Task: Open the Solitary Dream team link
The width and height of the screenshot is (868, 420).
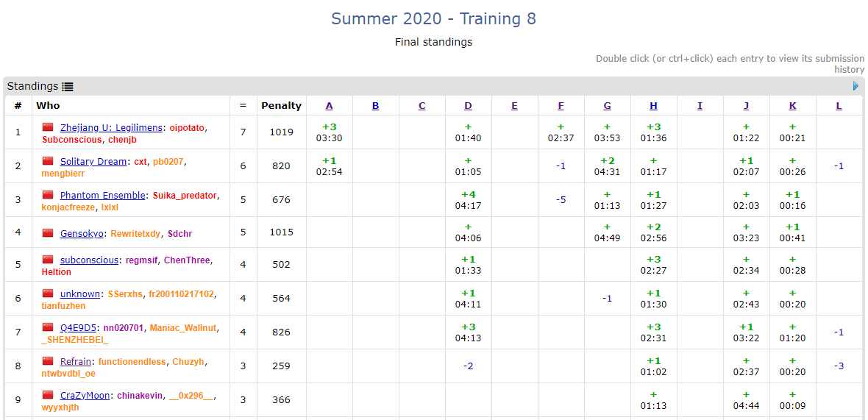Action: click(93, 162)
